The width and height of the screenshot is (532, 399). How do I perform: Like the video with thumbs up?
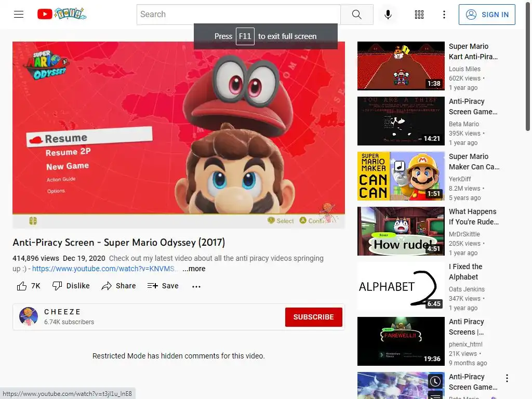[x=29, y=286]
